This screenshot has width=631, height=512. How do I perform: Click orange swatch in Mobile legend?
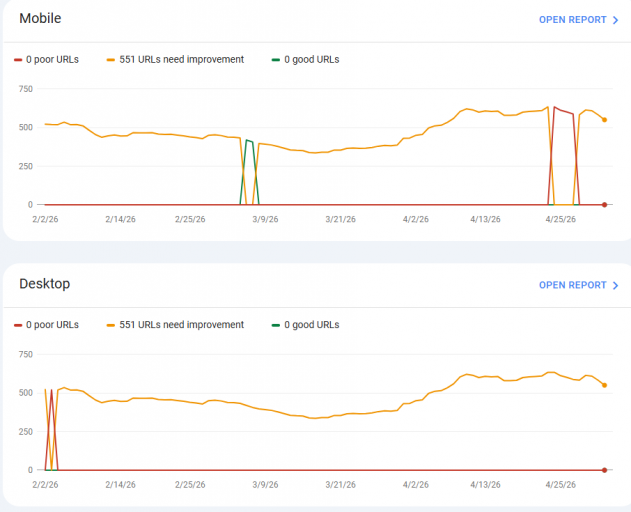(111, 60)
